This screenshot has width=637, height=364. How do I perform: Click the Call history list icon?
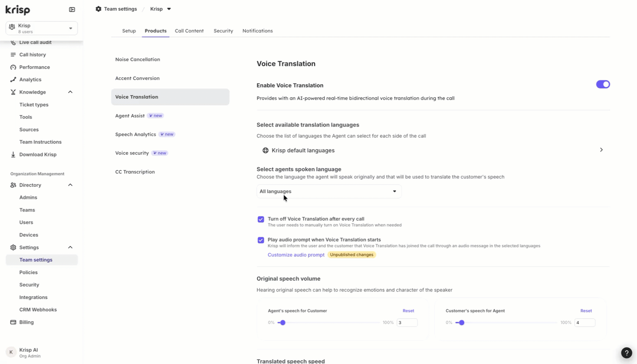[13, 55]
